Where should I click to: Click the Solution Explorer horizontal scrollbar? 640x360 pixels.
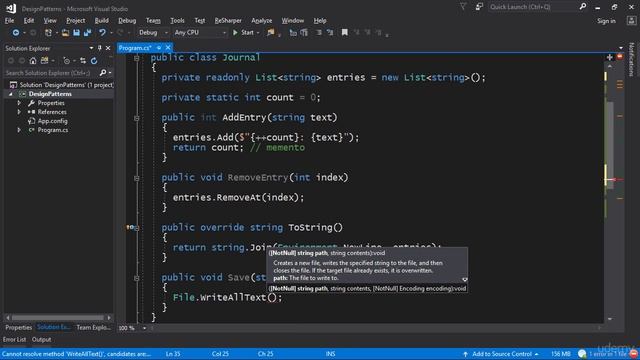coord(58,317)
